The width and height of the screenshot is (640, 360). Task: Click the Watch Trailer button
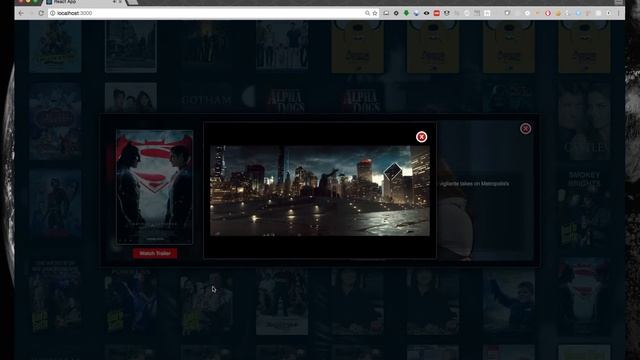[x=155, y=253]
